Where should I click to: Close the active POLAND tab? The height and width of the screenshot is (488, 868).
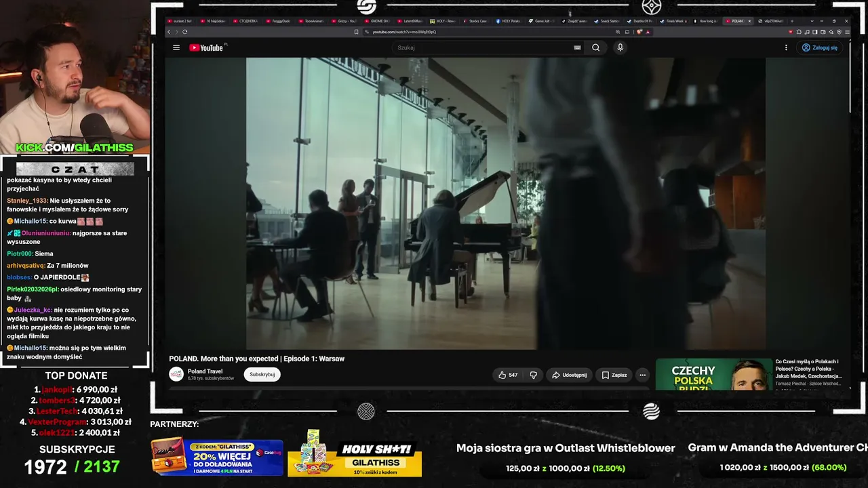tap(749, 21)
